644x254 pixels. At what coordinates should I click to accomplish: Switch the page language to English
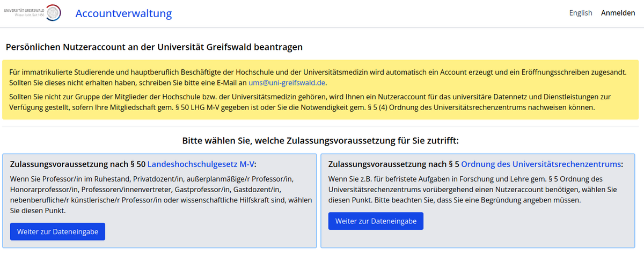coord(580,13)
